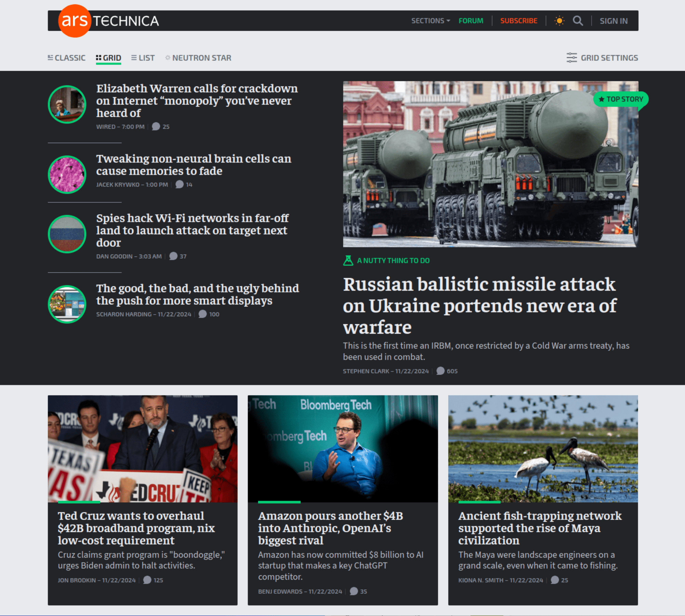The image size is (685, 616).
Task: Open Elizabeth Warren crackdown headline
Action: [x=197, y=101]
